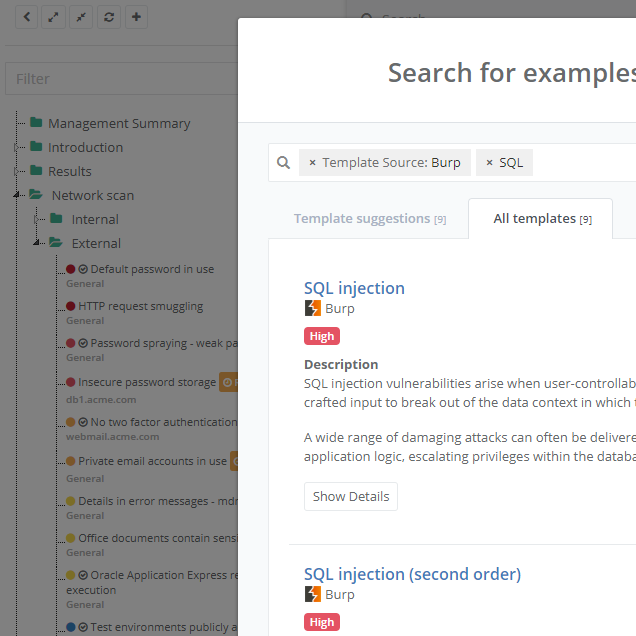Screen dimensions: 636x636
Task: Switch to All templates tab
Action: (x=542, y=219)
